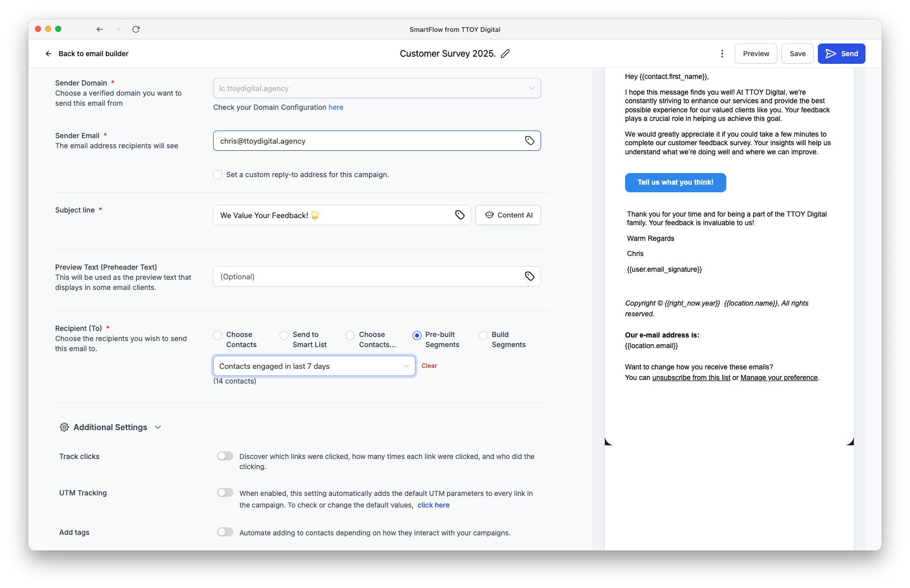Open Content AI for the subject line
The height and width of the screenshot is (588, 910).
[508, 215]
